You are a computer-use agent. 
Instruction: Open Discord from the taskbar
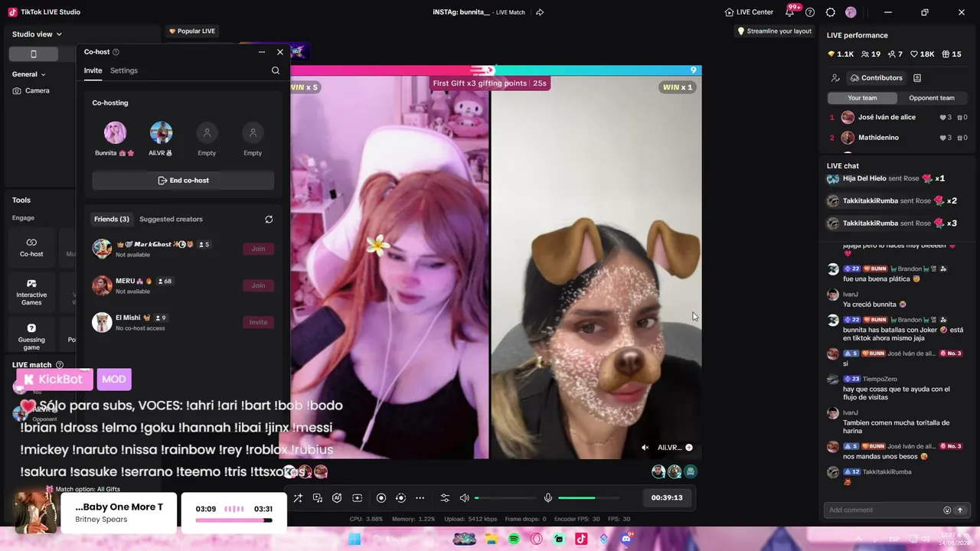tap(626, 540)
